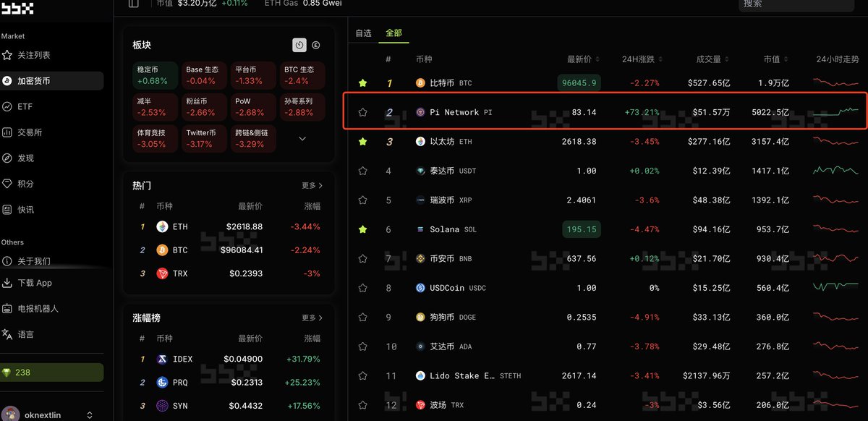Screen dimensions: 868x421
Task: Expand the oknextlin account switcher
Action: 90,415
